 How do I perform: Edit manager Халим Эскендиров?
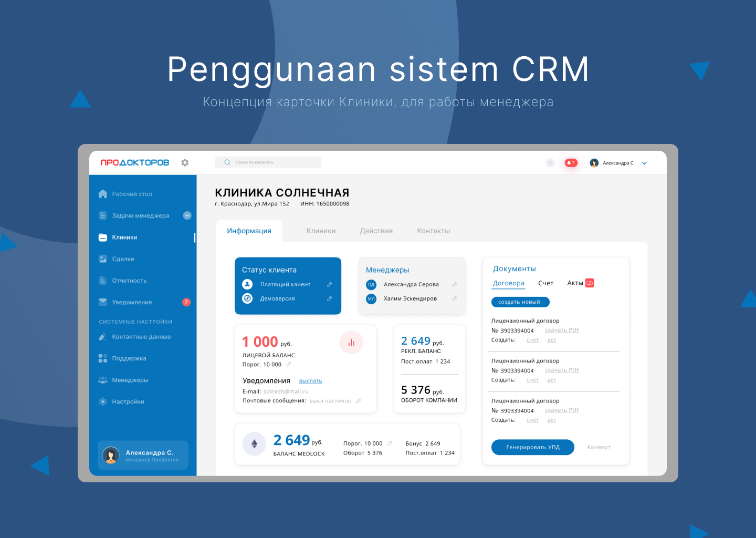[454, 298]
